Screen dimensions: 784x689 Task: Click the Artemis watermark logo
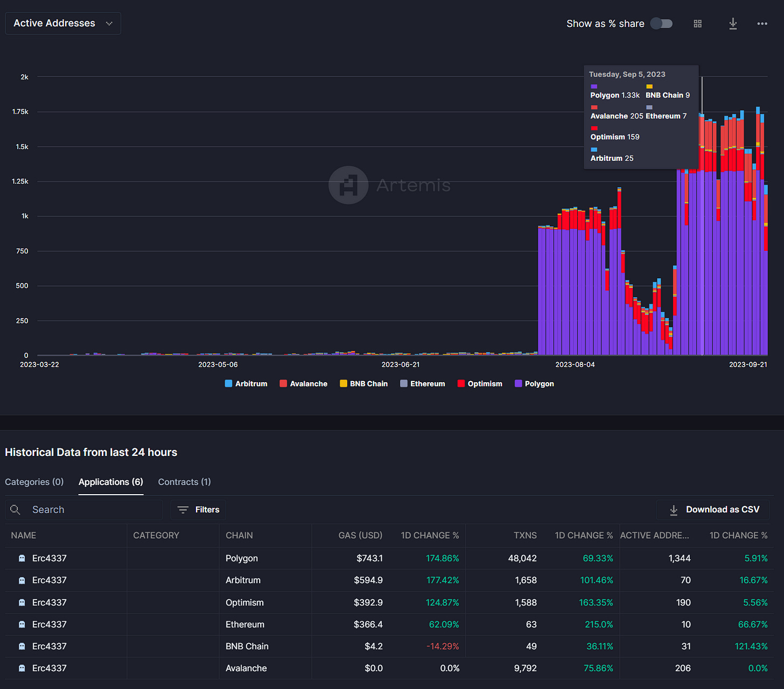(x=348, y=185)
